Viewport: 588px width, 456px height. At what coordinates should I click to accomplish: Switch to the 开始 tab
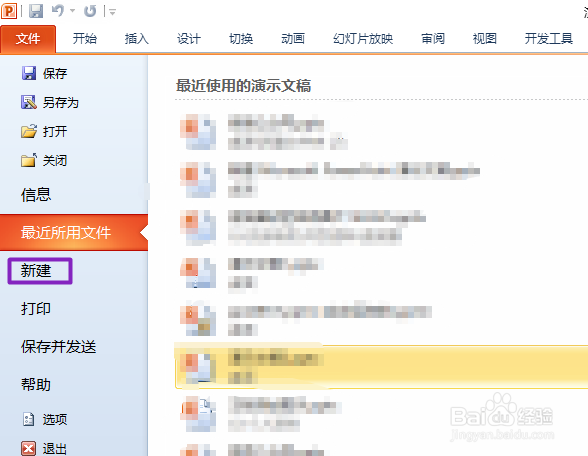coord(85,39)
